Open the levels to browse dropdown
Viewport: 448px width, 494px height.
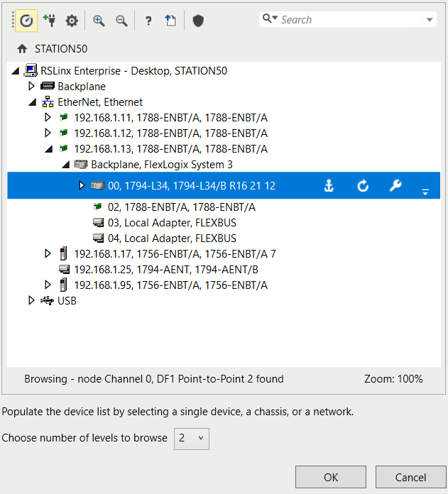(x=192, y=439)
